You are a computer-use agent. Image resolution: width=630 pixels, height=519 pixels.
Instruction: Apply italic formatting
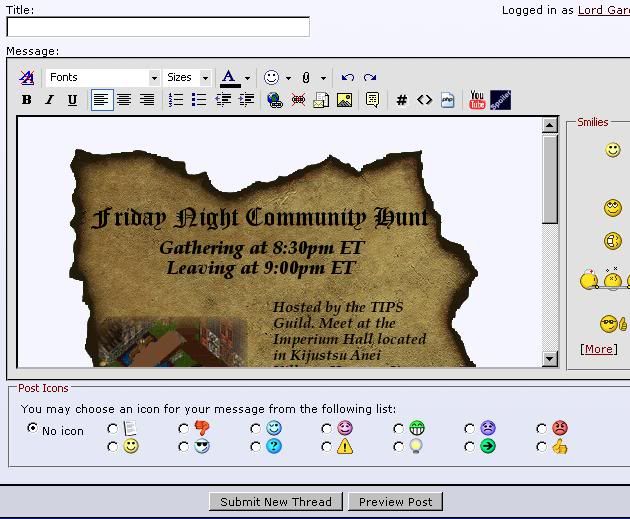click(49, 100)
